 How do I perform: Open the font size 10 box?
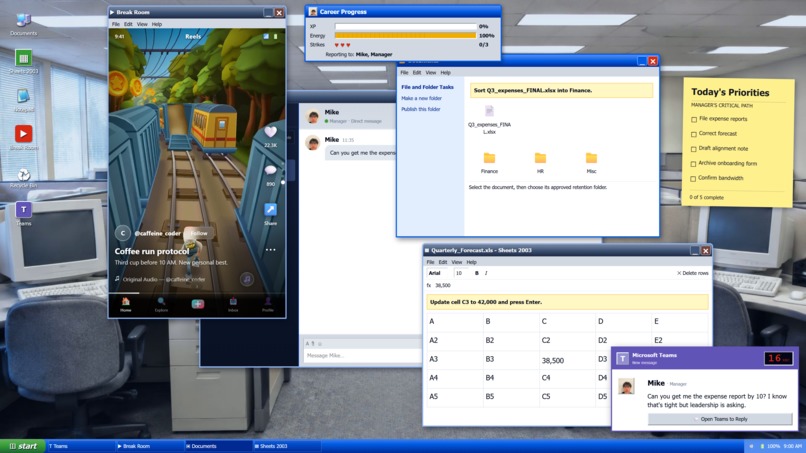coord(461,273)
